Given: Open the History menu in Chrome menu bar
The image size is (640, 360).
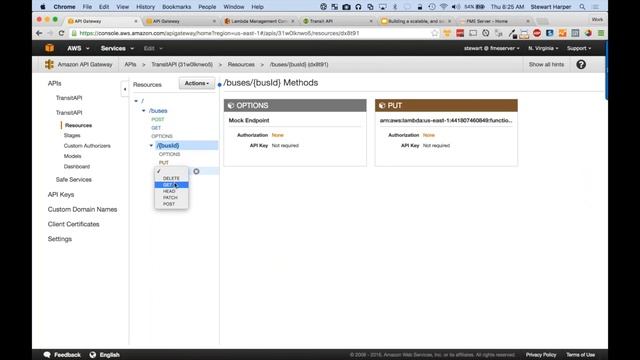Looking at the screenshot, I should (145, 7).
